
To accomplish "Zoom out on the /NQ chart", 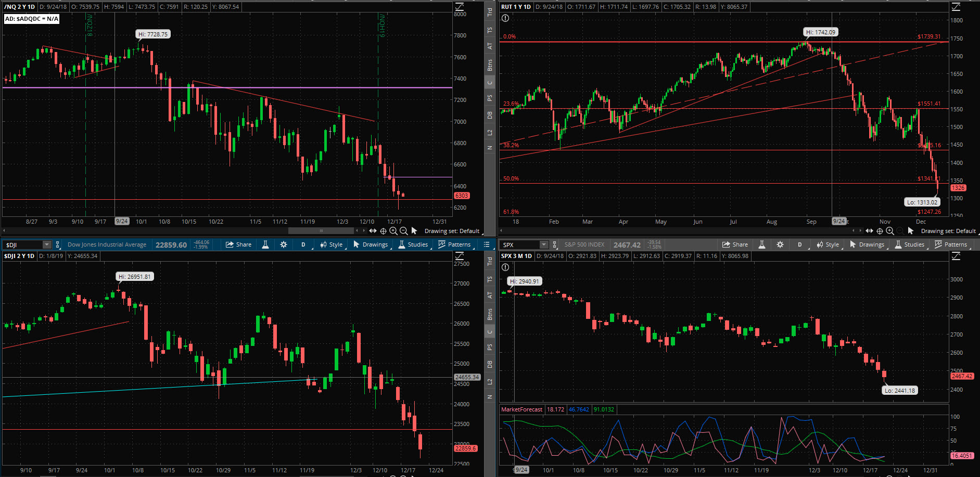I will click(x=403, y=230).
